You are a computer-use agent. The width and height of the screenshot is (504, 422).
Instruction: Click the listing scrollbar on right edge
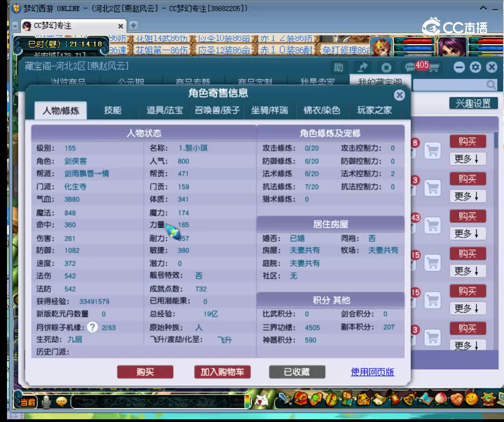point(496,140)
